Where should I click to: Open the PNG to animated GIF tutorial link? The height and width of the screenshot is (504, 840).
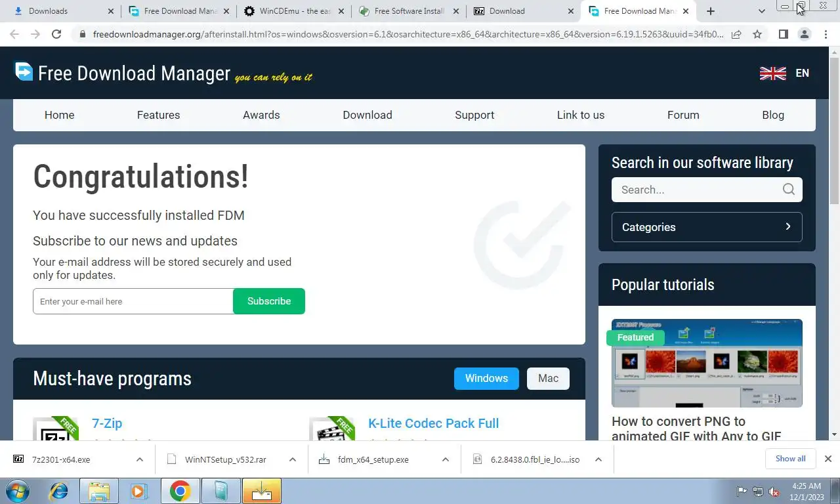(696, 429)
